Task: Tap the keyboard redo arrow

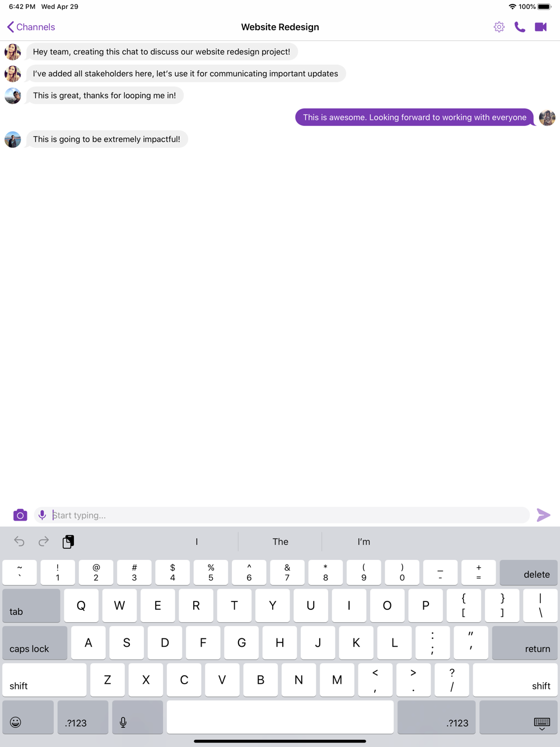Action: pyautogui.click(x=44, y=541)
